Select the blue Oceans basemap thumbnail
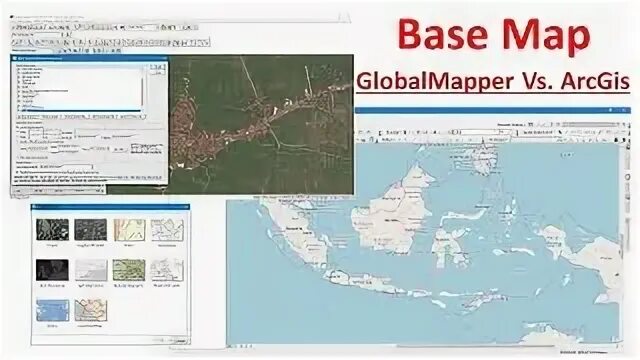The width and height of the screenshot is (640, 360). 52,310
